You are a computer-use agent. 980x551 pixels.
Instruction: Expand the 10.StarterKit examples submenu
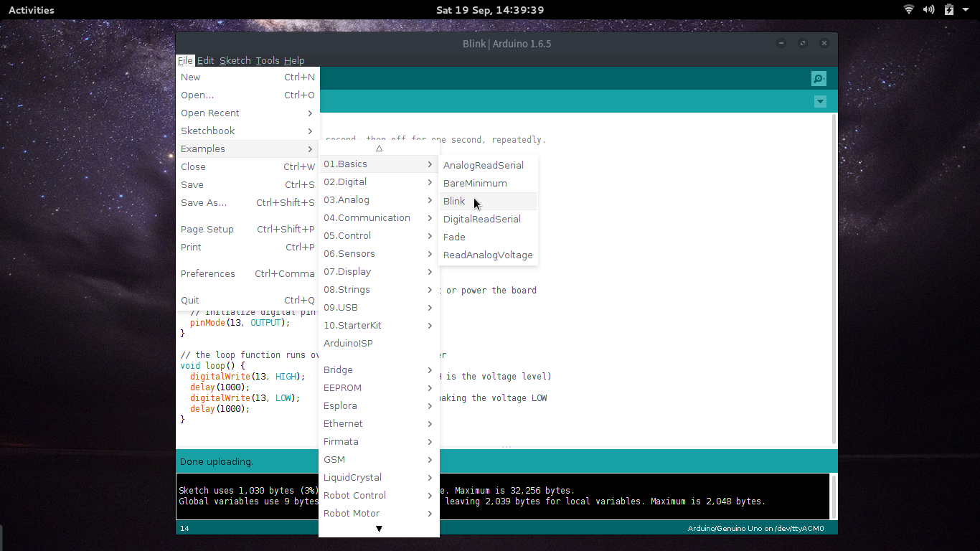[379, 326]
